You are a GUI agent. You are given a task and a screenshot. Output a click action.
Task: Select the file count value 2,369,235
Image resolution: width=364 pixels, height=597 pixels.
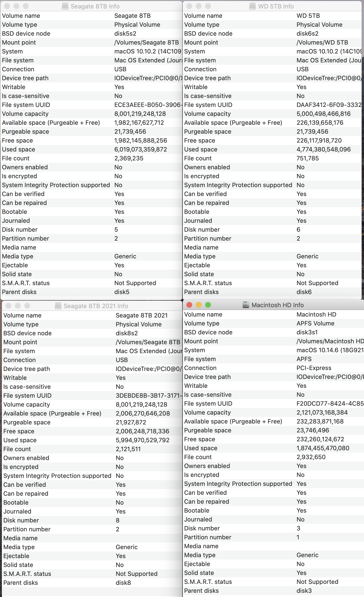pos(129,158)
